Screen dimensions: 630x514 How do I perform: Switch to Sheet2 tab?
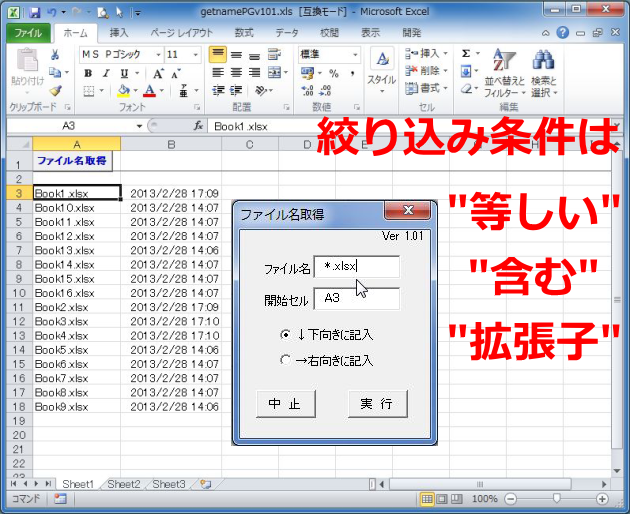(124, 484)
